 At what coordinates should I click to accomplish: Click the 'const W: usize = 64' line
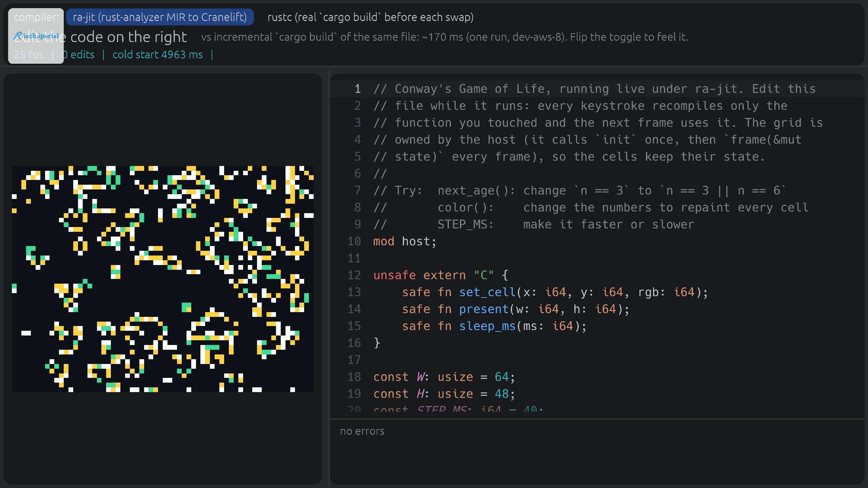pos(444,377)
